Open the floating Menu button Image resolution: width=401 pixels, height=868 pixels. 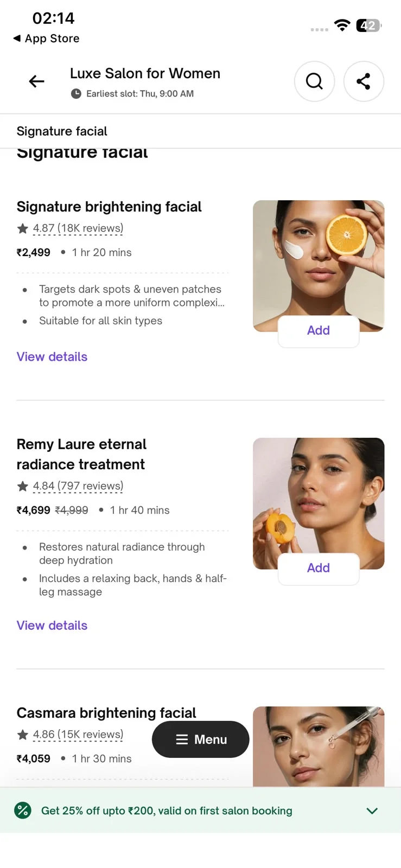point(200,739)
